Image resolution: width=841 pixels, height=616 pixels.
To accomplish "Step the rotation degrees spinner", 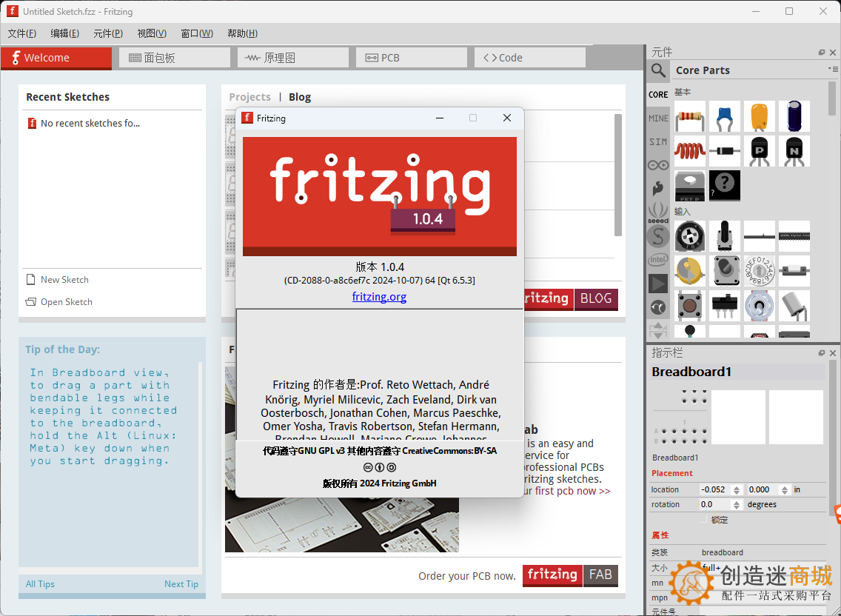I will click(x=737, y=505).
